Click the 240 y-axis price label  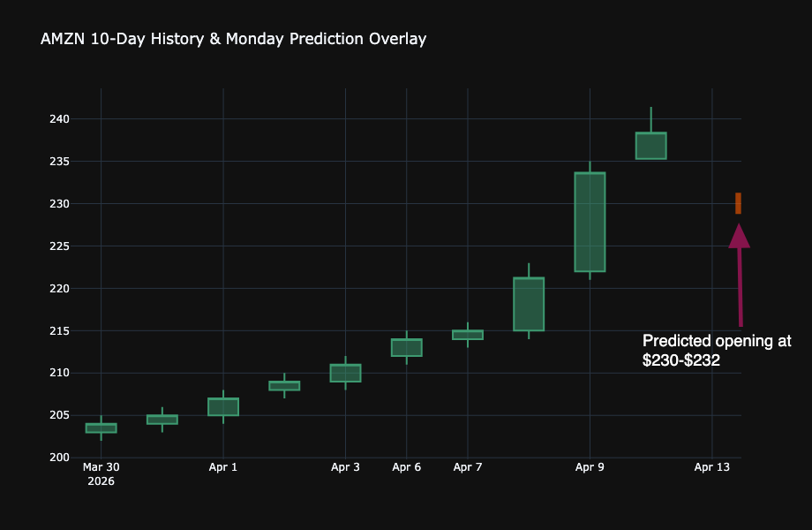(82, 119)
